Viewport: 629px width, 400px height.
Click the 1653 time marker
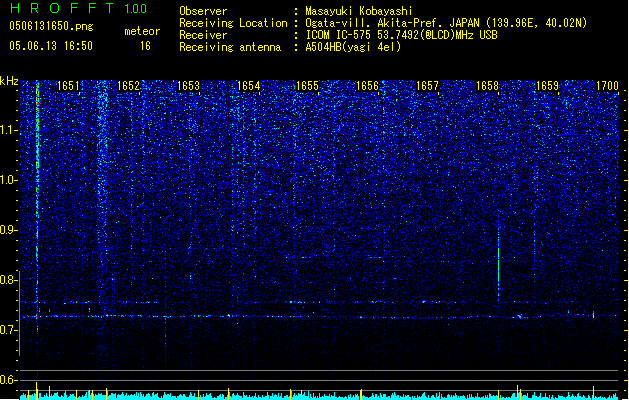188,86
